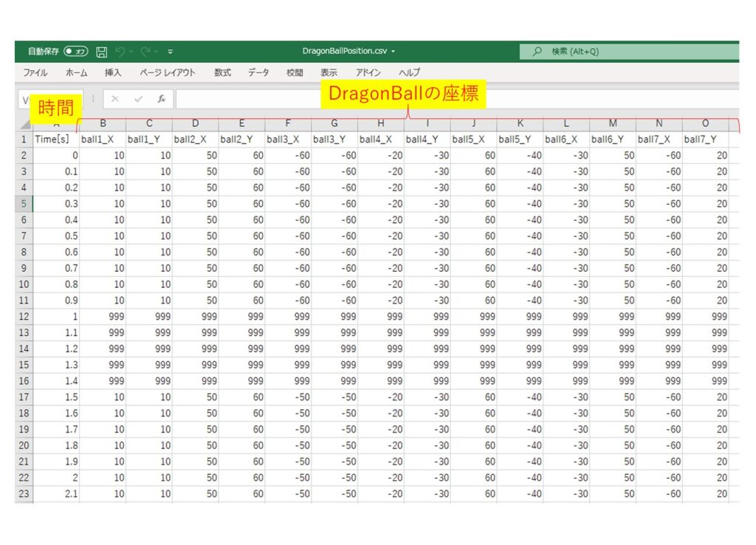Switch to the 挿入 (Insert) tab

pyautogui.click(x=113, y=72)
